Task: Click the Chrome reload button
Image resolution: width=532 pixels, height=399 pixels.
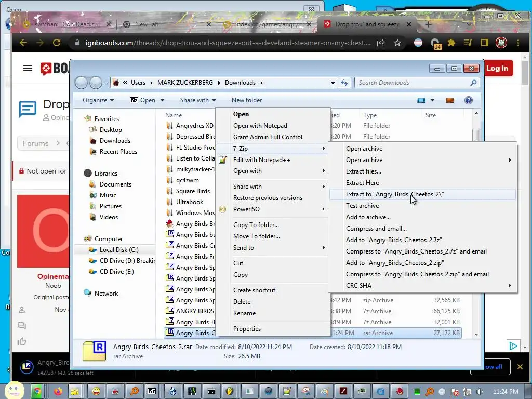Action: [x=57, y=43]
